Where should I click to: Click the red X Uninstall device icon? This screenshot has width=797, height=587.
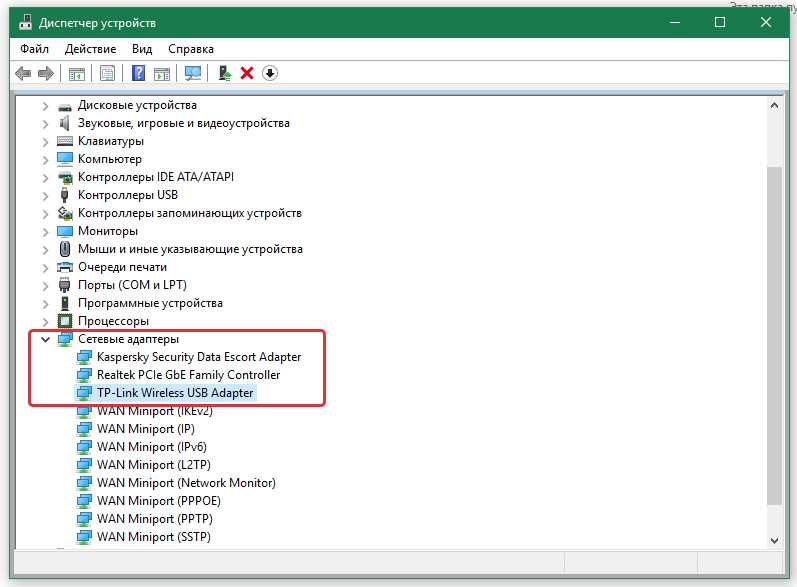[x=247, y=73]
